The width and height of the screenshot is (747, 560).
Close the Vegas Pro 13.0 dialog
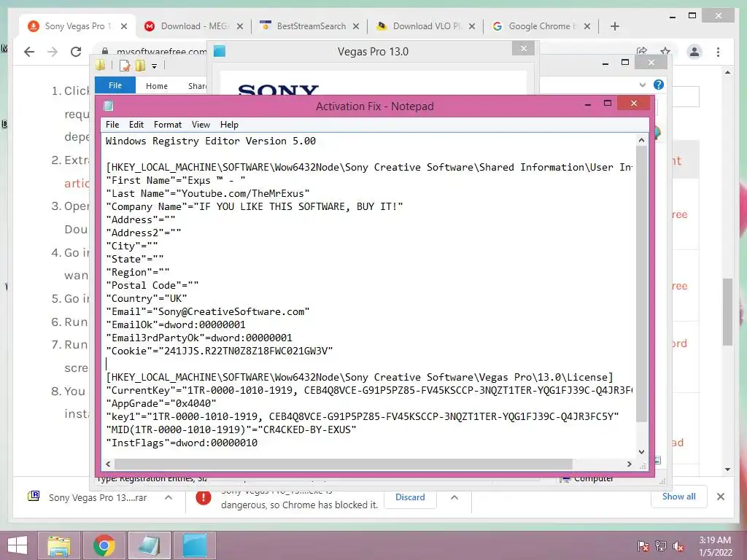point(524,49)
